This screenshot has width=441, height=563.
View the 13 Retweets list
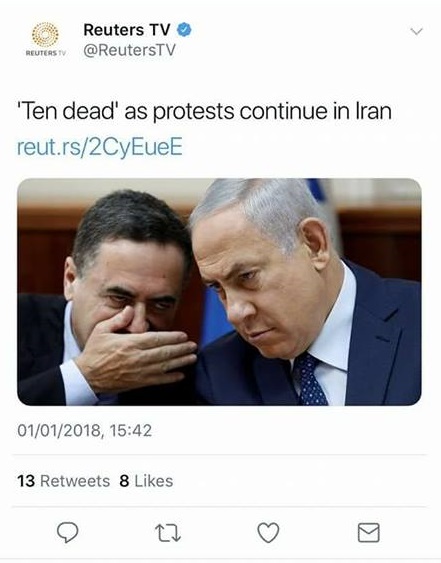click(x=64, y=481)
